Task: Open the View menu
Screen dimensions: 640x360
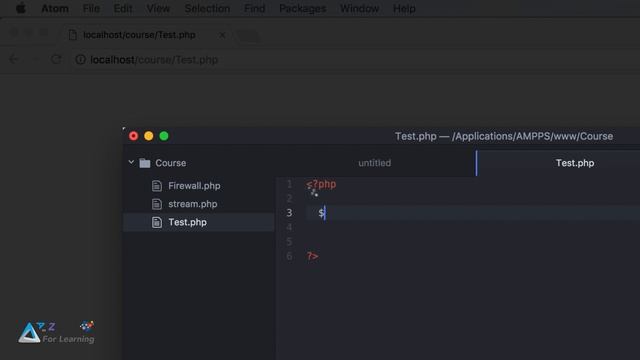Action: point(158,9)
